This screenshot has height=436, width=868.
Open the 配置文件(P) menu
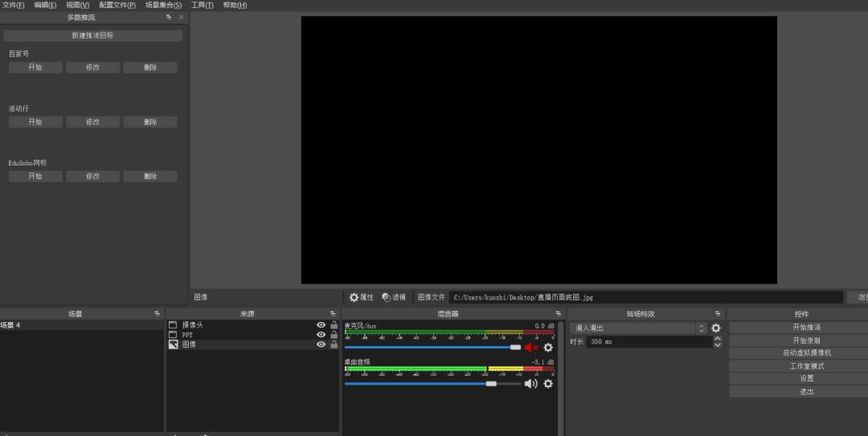[117, 5]
